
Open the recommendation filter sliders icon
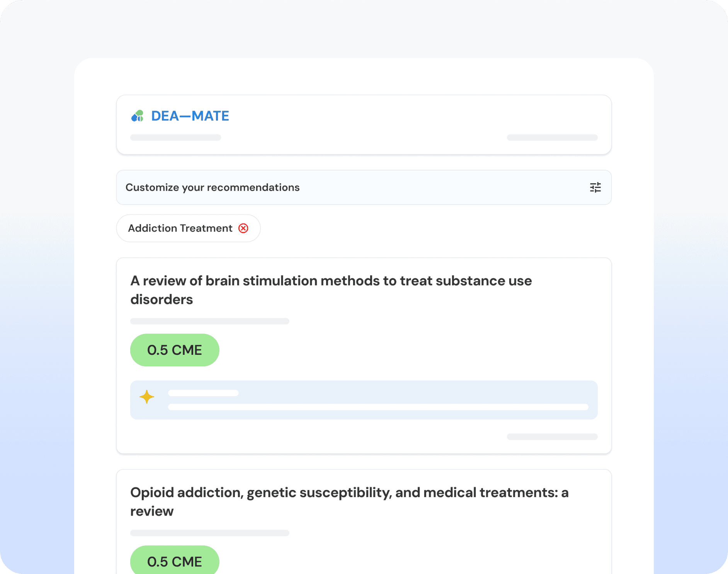tap(595, 187)
